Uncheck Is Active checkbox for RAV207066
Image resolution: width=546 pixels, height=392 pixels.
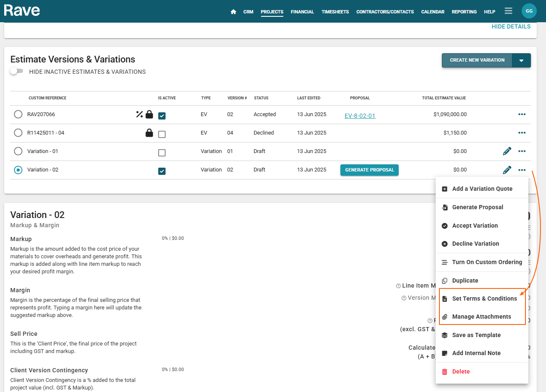(x=162, y=116)
